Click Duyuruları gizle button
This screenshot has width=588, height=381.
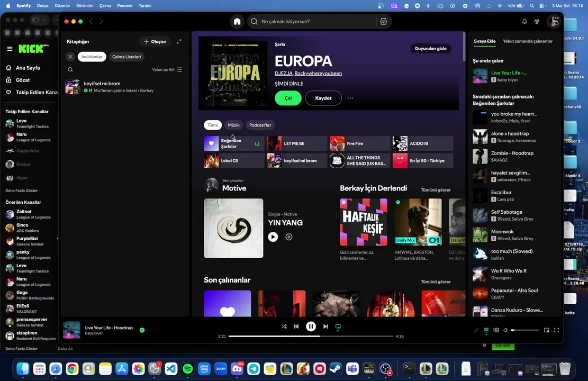(430, 48)
